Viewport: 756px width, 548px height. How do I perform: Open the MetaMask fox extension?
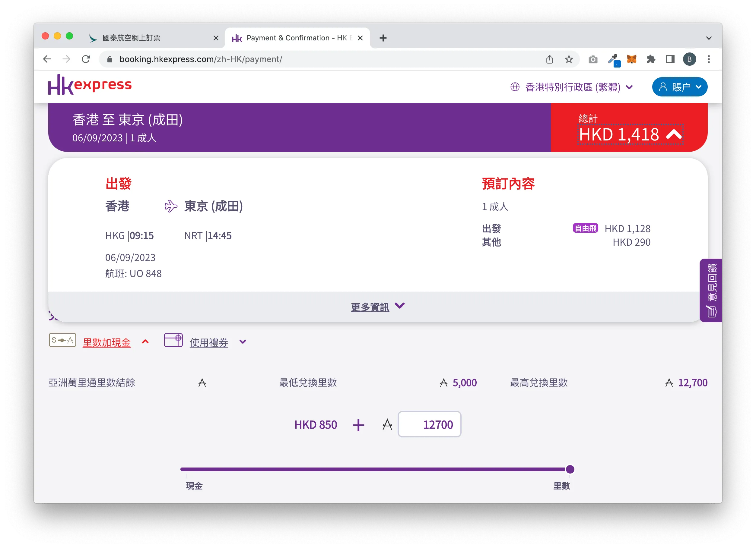[x=631, y=59]
